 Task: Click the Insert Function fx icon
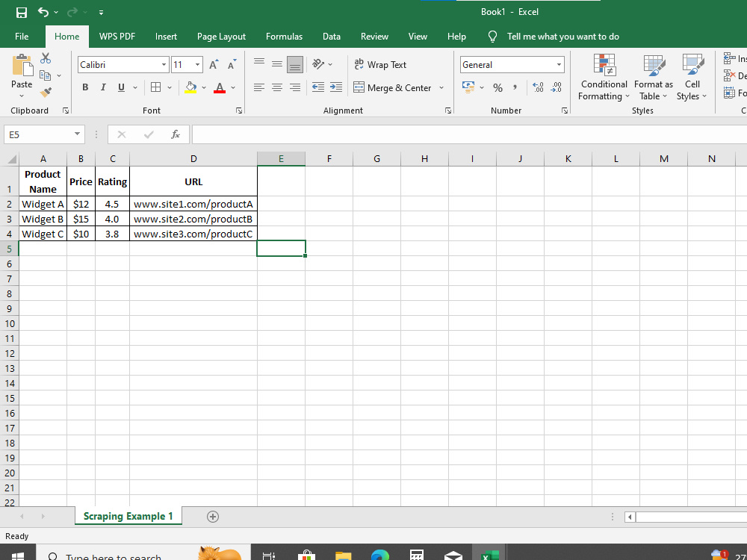(176, 134)
